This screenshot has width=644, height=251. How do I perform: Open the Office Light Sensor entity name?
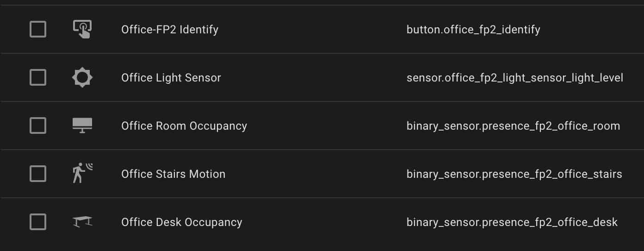tap(171, 78)
